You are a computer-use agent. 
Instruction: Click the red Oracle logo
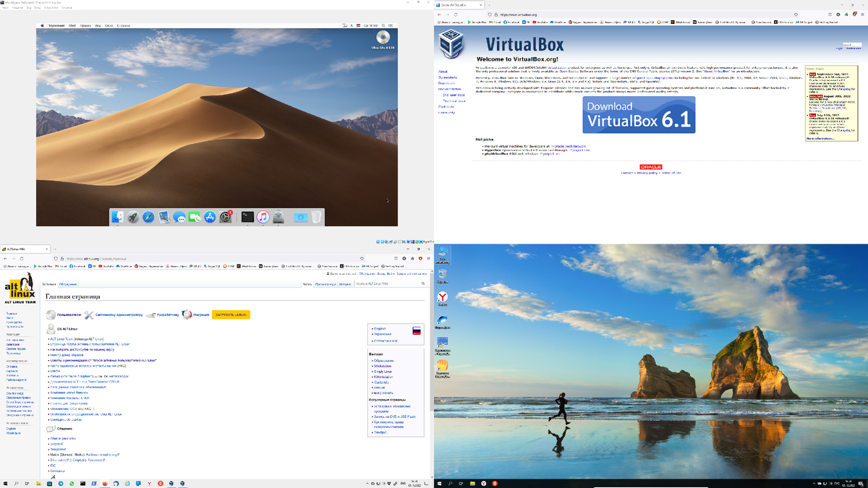point(651,167)
